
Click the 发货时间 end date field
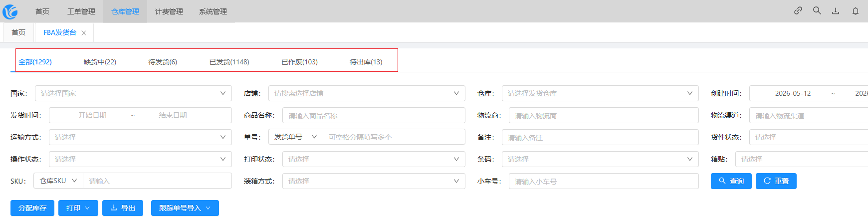tap(173, 115)
